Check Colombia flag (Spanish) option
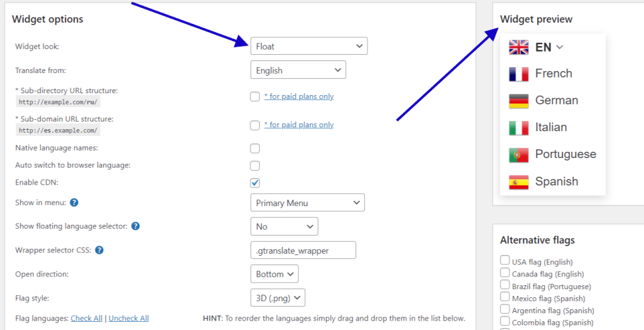Image resolution: width=644 pixels, height=330 pixels. [505, 321]
